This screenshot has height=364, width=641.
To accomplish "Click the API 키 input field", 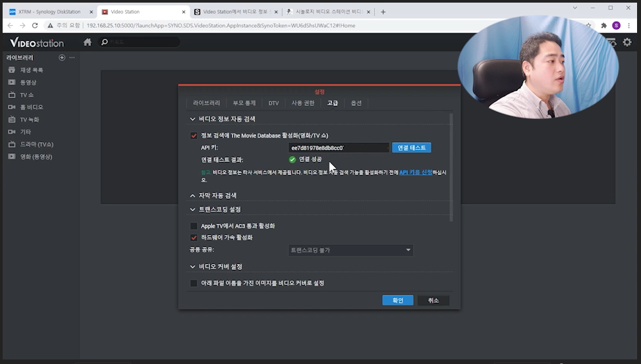I will click(x=339, y=148).
